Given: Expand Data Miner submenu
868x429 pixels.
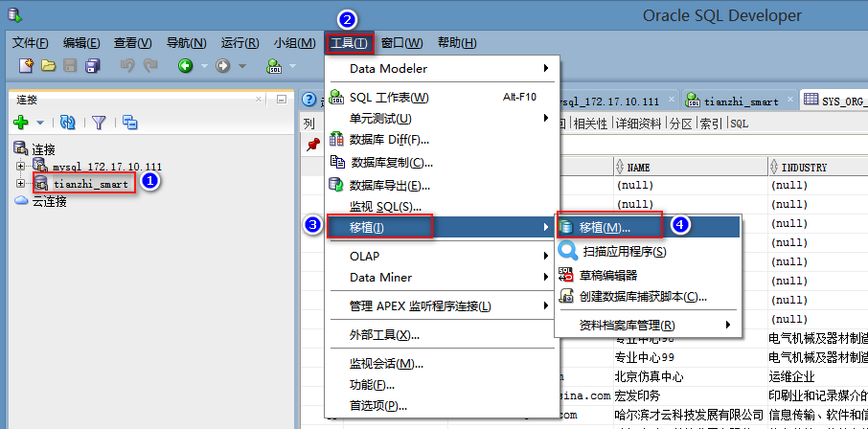Looking at the screenshot, I should 443,278.
